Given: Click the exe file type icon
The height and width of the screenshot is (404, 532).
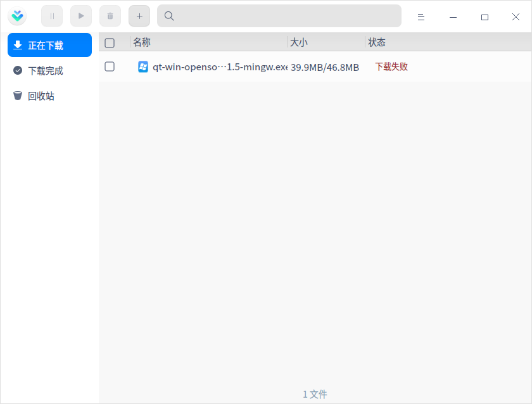Looking at the screenshot, I should click(x=143, y=67).
